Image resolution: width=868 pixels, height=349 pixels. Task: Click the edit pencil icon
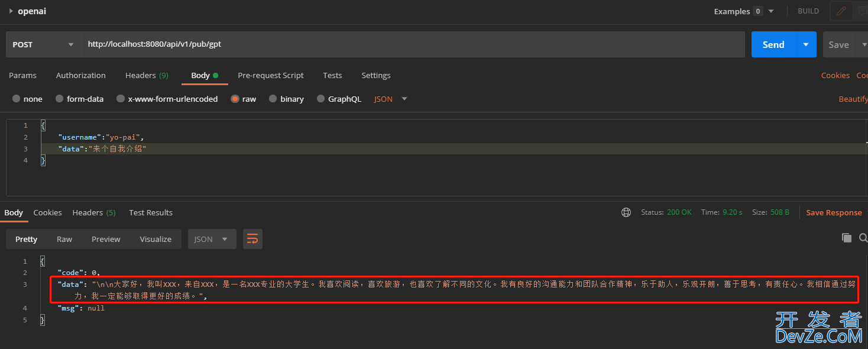(x=841, y=11)
